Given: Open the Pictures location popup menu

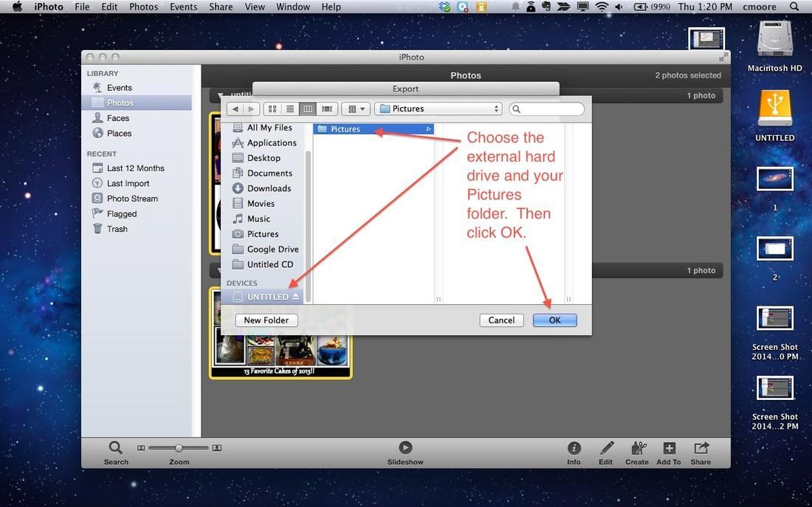Looking at the screenshot, I should point(438,108).
